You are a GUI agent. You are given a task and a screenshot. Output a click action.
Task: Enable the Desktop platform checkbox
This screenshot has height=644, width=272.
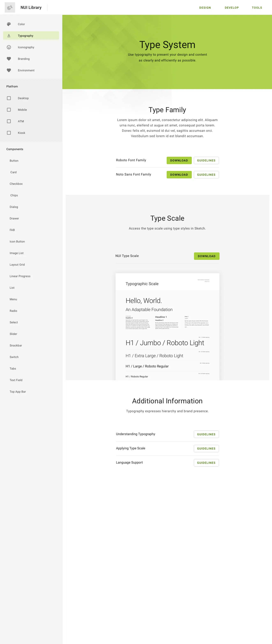pyautogui.click(x=9, y=98)
